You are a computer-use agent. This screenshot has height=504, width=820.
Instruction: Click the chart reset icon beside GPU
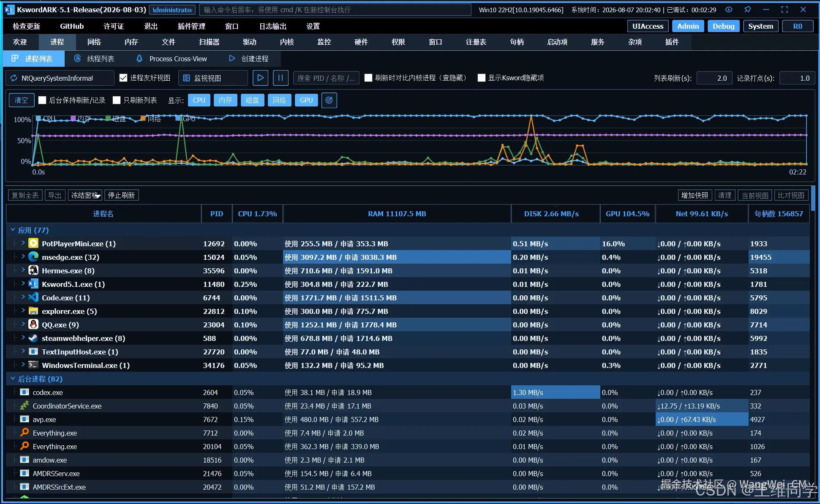329,100
